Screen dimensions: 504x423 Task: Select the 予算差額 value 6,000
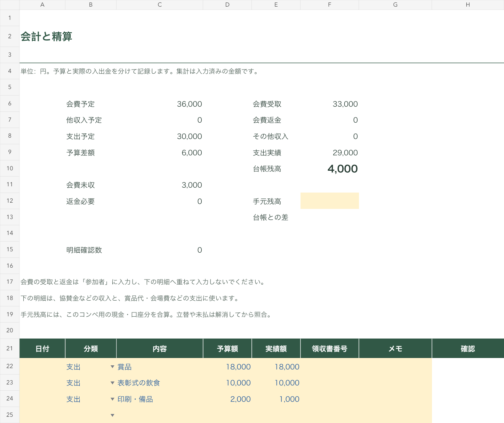192,153
